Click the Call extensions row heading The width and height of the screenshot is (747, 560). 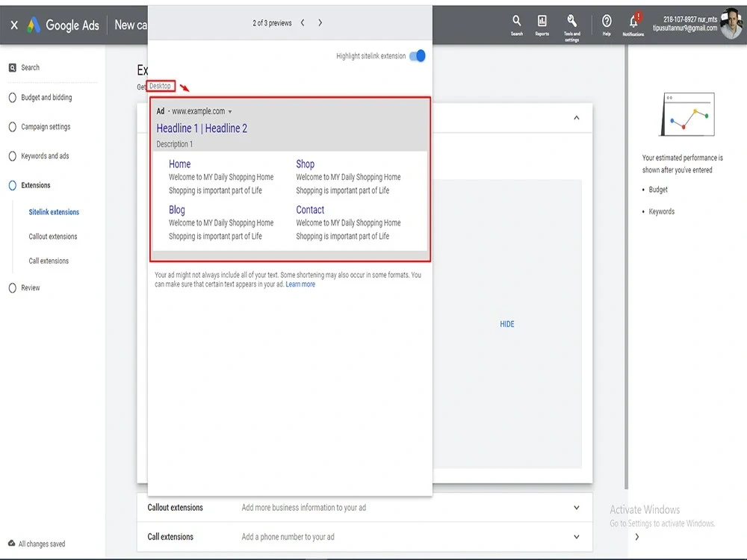170,537
